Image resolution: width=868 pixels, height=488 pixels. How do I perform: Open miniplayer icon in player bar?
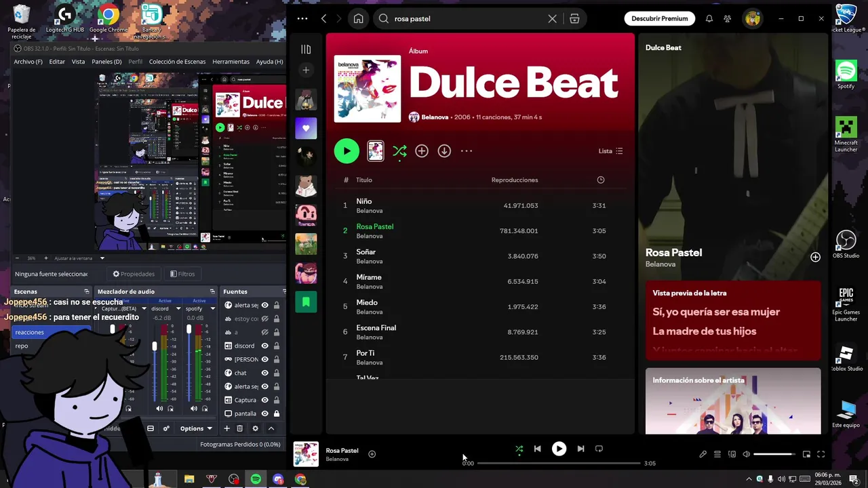tap(806, 454)
